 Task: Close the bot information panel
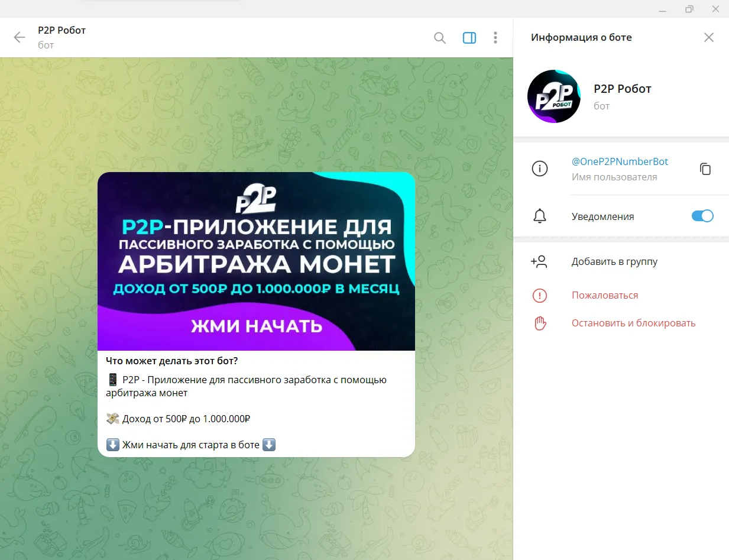click(x=709, y=37)
